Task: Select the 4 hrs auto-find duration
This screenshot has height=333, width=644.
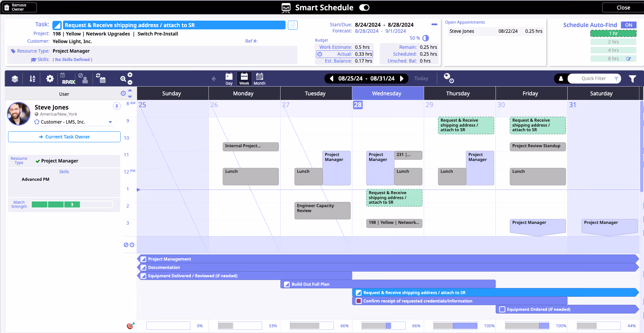Action: coord(613,50)
